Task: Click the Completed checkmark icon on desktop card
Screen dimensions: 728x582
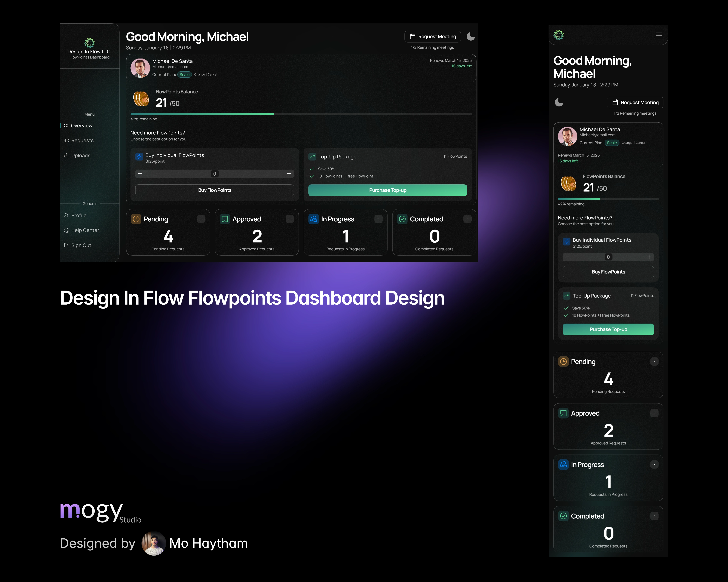Action: [402, 219]
